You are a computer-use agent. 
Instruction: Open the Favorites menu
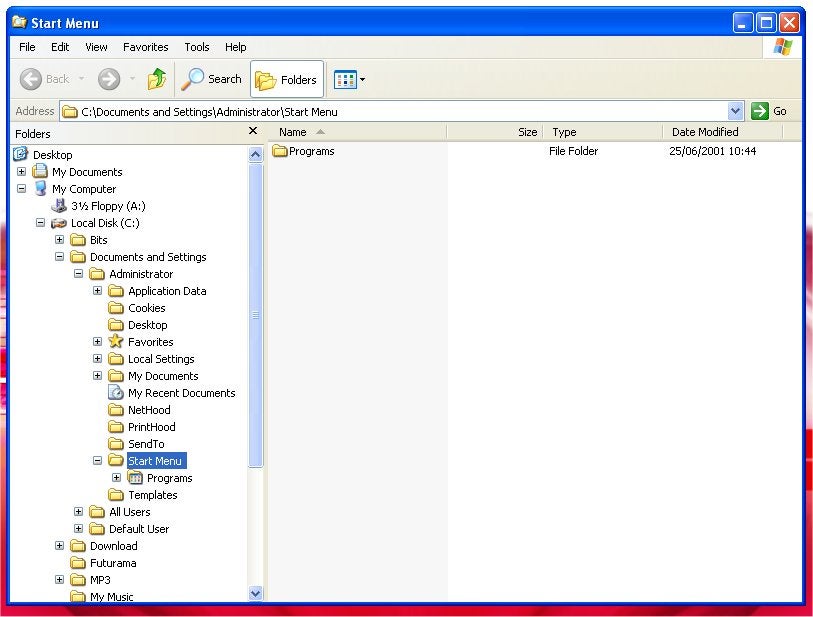[x=146, y=47]
